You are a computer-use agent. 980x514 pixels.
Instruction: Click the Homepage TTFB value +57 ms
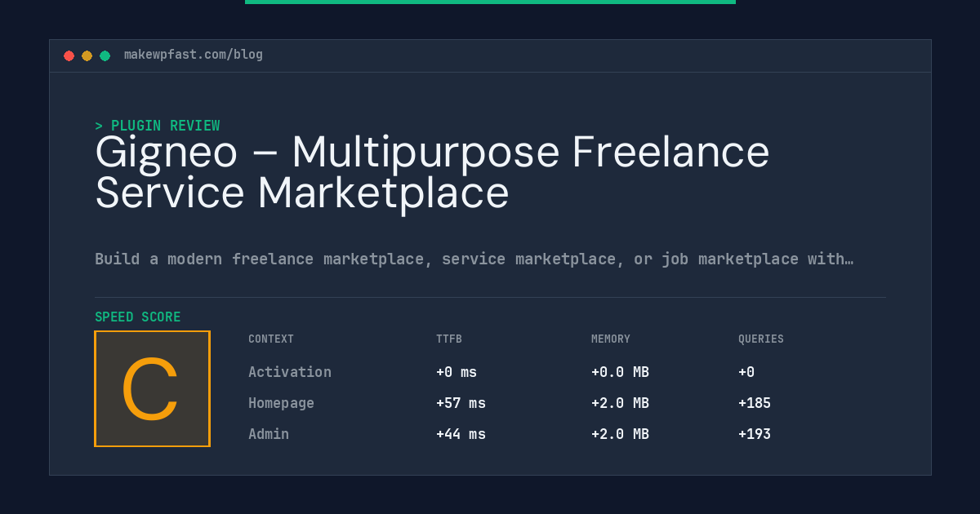[461, 403]
